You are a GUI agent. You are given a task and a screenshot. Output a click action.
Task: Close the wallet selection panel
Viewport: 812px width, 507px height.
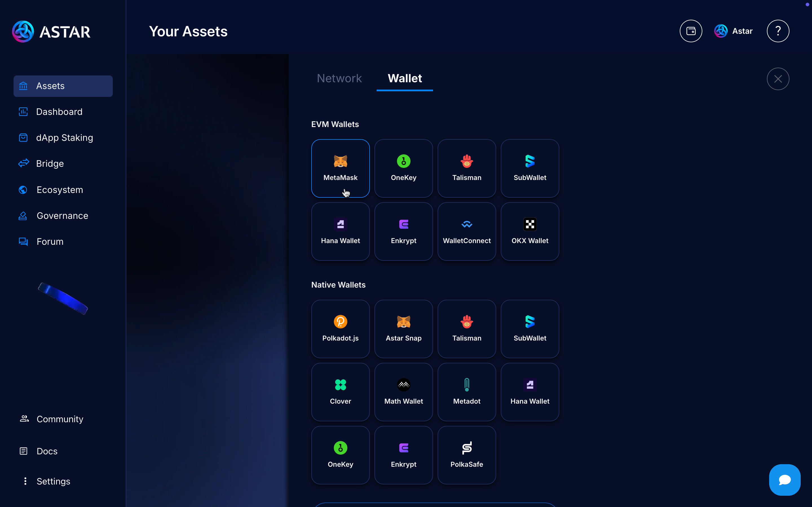(x=777, y=79)
